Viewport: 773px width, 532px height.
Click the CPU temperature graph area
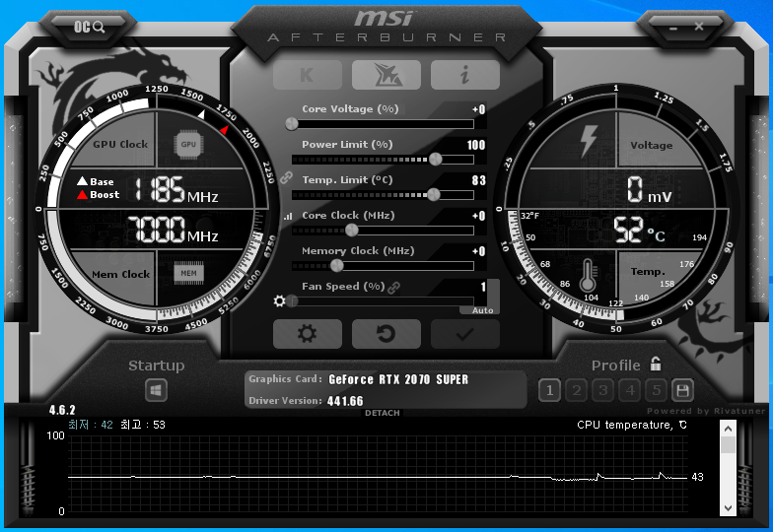coord(378,473)
